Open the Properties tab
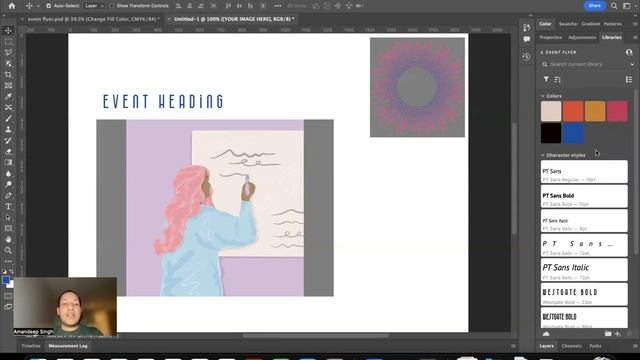This screenshot has width=640, height=360. (x=551, y=38)
